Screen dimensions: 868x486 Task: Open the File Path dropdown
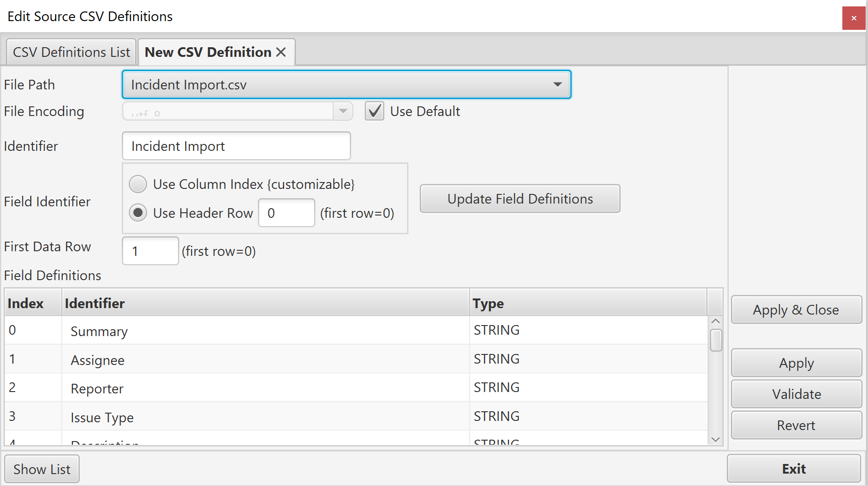click(x=557, y=84)
